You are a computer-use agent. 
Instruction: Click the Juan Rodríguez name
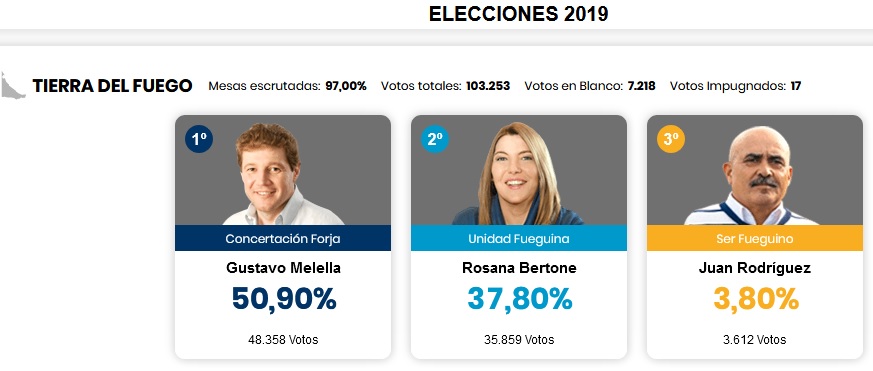coord(754,269)
